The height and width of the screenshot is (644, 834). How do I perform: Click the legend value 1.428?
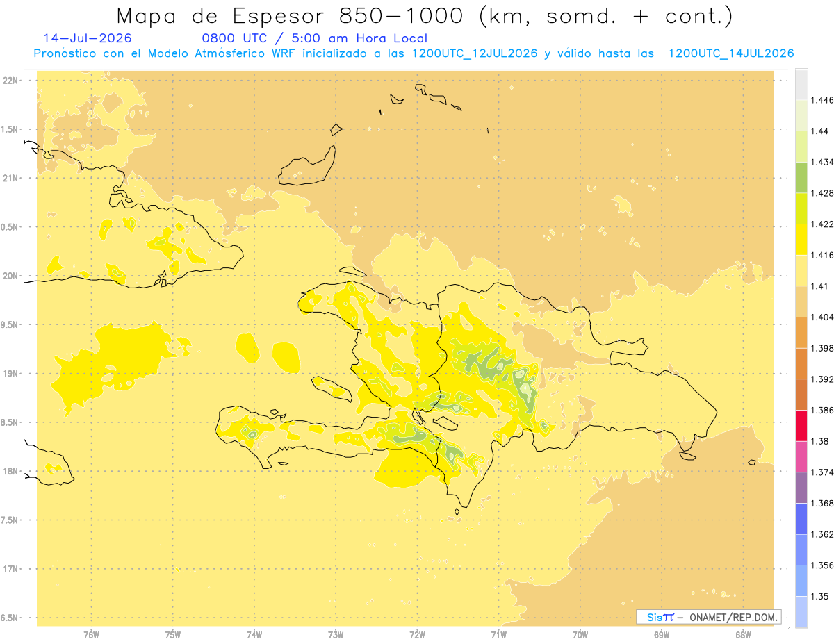[x=822, y=193]
